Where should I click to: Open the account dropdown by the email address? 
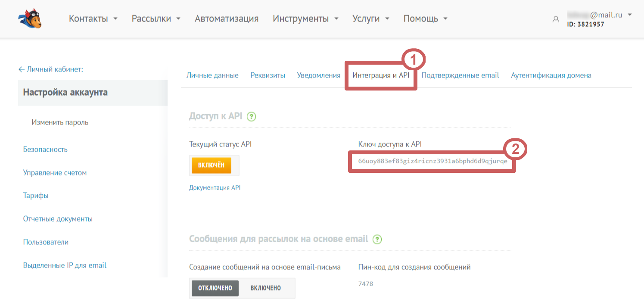(629, 15)
